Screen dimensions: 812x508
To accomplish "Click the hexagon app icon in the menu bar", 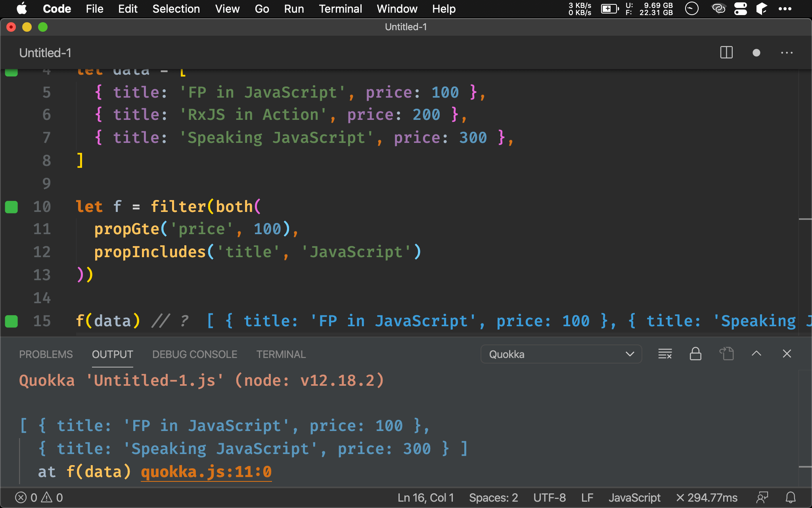I will click(x=762, y=9).
